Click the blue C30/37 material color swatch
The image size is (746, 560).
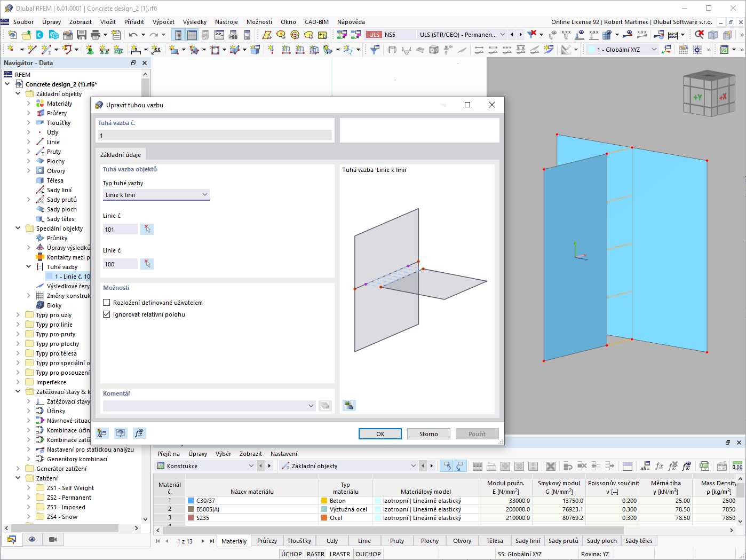191,501
